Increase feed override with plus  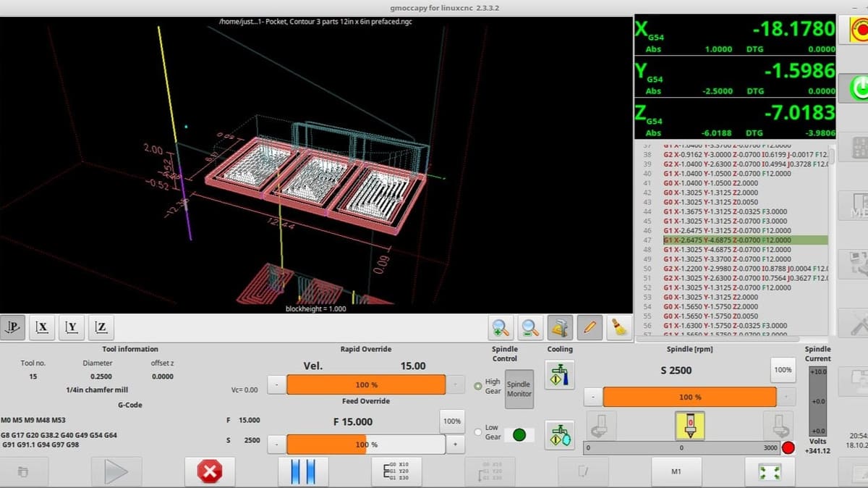[455, 445]
